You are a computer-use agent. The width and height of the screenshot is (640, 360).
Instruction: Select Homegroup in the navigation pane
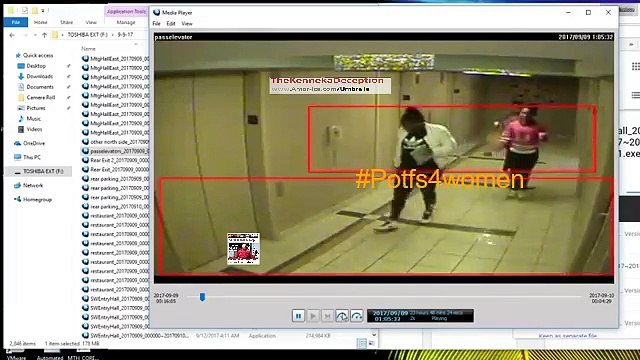click(37, 200)
